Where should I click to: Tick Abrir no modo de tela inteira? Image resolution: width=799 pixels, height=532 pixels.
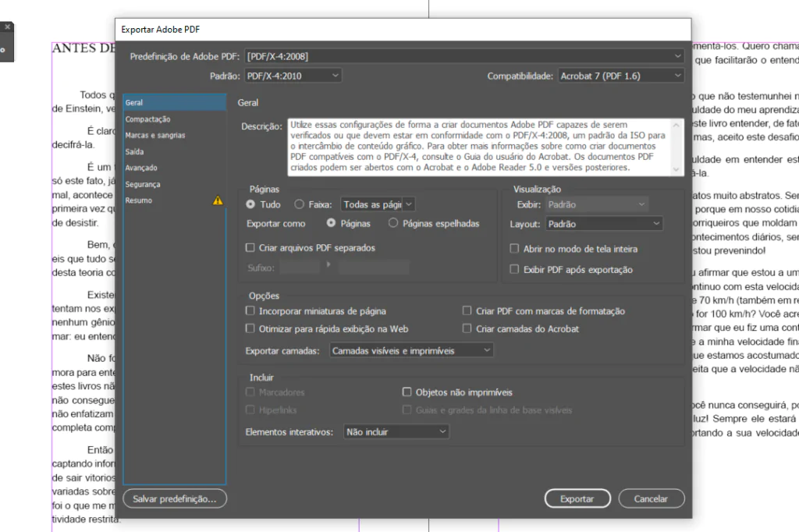514,248
